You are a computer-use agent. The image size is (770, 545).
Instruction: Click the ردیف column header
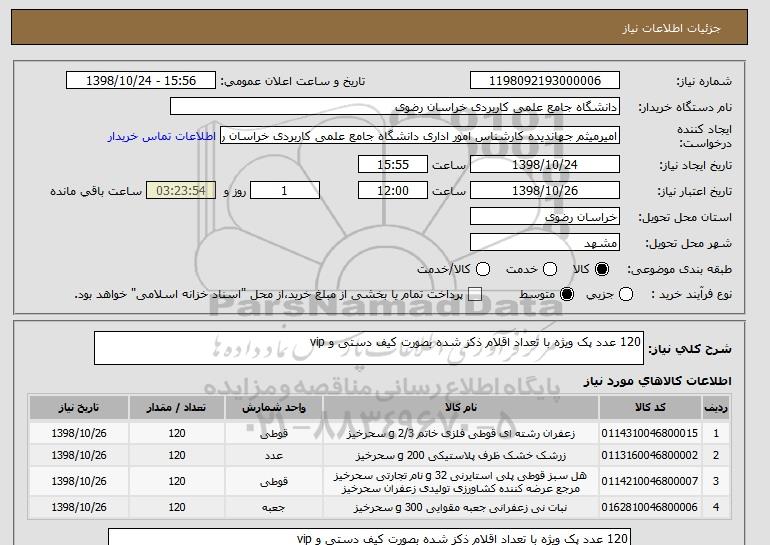click(716, 408)
